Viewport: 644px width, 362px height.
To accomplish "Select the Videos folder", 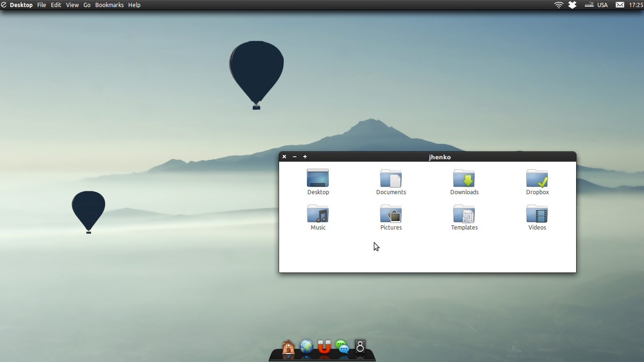I will (x=537, y=214).
